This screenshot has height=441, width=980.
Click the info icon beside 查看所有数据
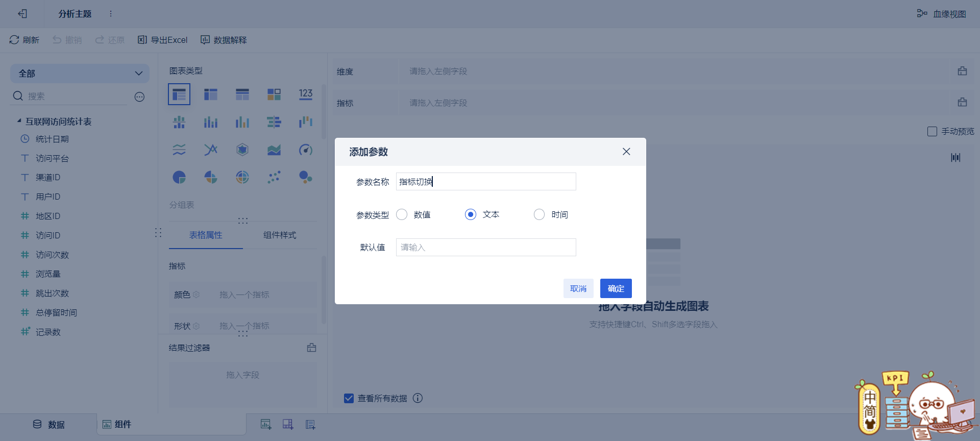pos(418,398)
